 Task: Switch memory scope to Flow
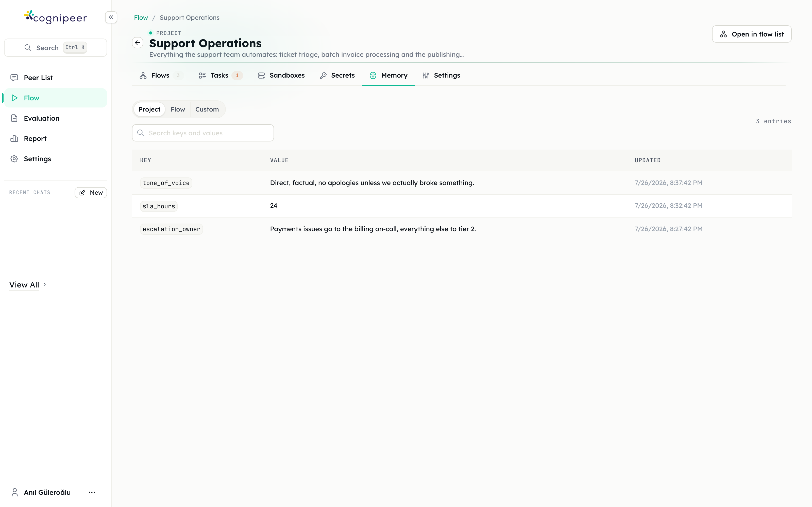178,109
